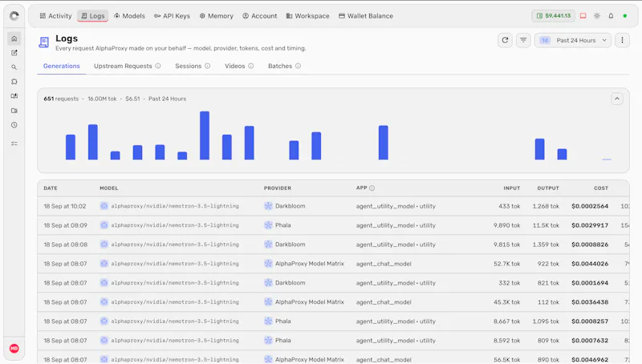The image size is (642, 364).
Task: Open Home in the sidebar
Action: point(14,38)
